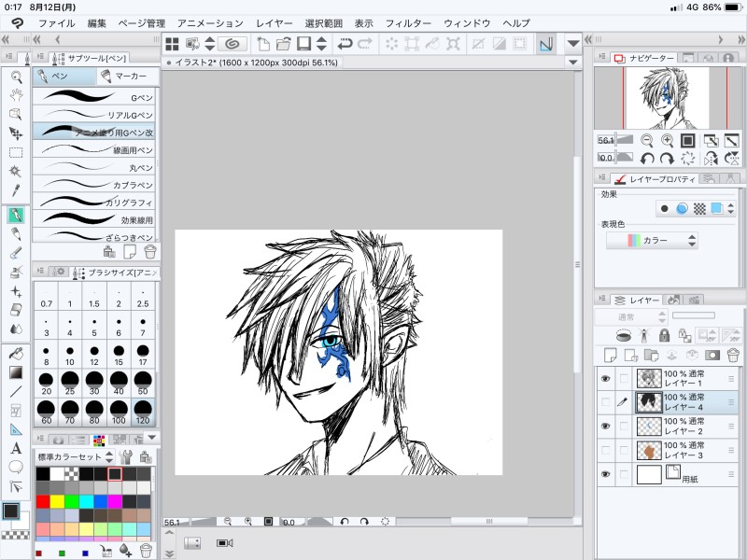747x560 pixels.
Task: Select the Eraser tool
Action: tap(16, 310)
